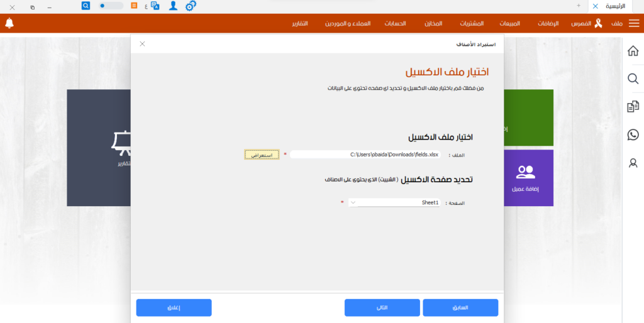Open the WhatsApp icon in sidebar
644x323 pixels.
(633, 134)
